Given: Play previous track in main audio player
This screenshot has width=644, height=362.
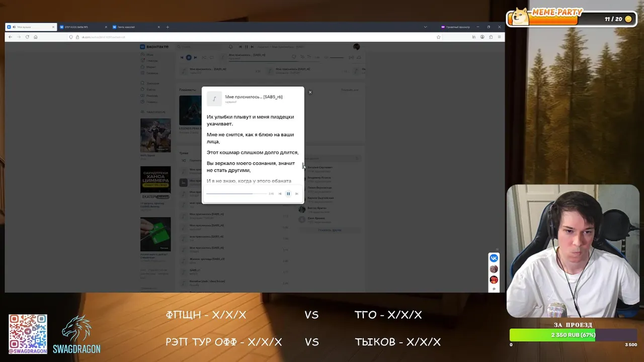Looking at the screenshot, I should click(x=182, y=57).
